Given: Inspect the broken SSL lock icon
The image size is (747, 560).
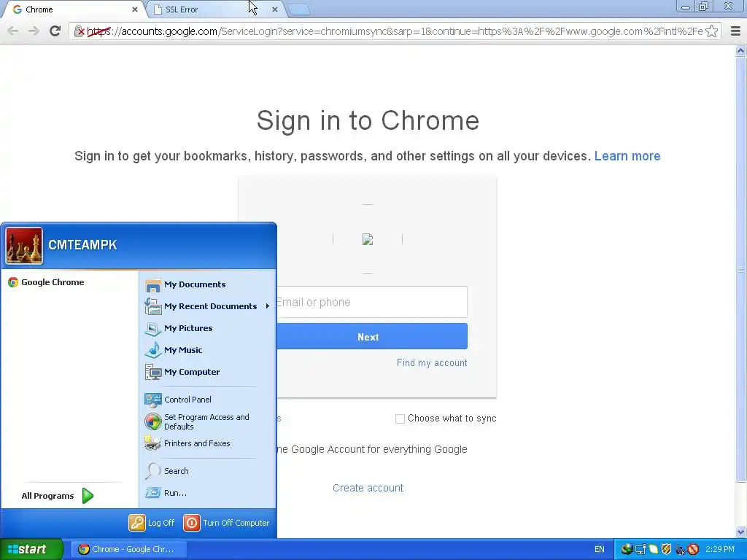Looking at the screenshot, I should (79, 31).
